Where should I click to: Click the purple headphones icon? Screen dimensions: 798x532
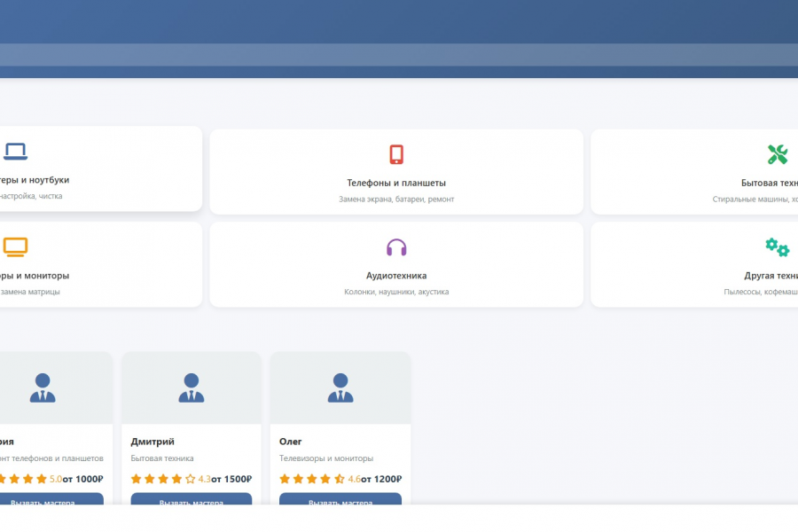point(396,247)
